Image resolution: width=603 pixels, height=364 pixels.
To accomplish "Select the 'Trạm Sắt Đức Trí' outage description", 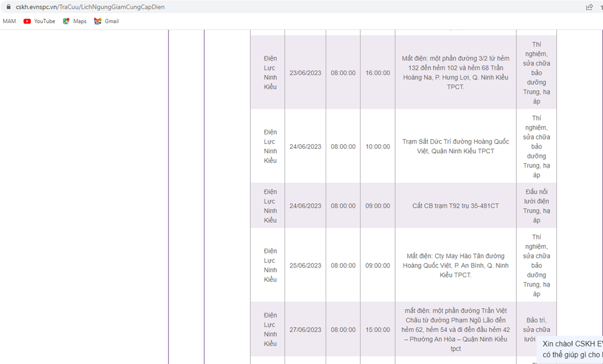I will [455, 147].
